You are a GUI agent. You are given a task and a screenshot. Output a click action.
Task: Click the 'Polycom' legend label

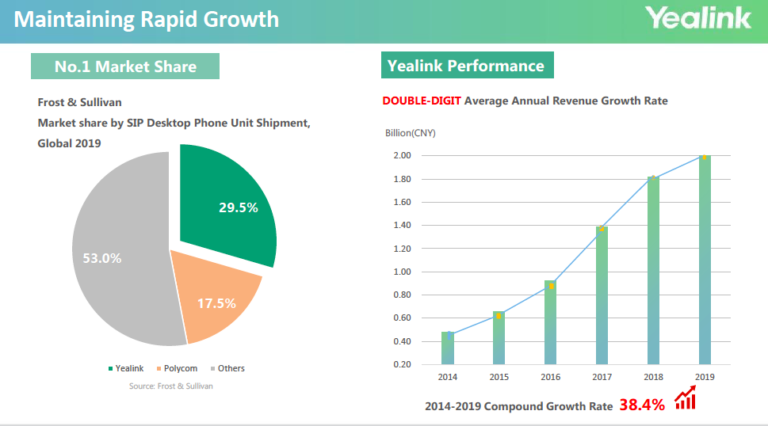pos(180,368)
